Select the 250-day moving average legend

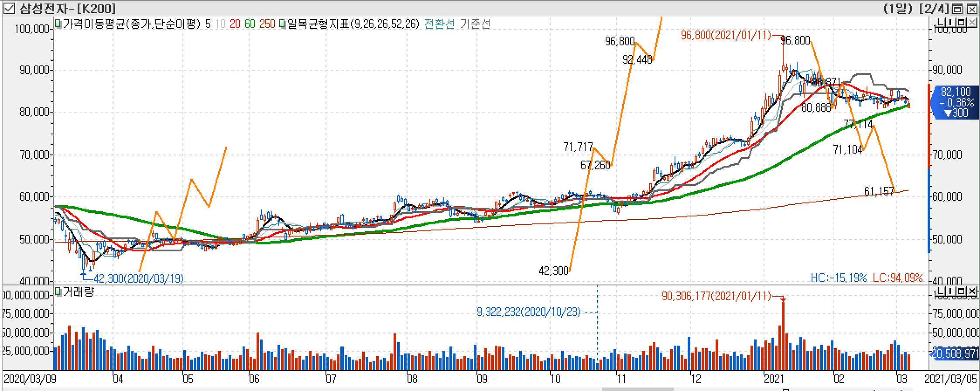point(267,24)
